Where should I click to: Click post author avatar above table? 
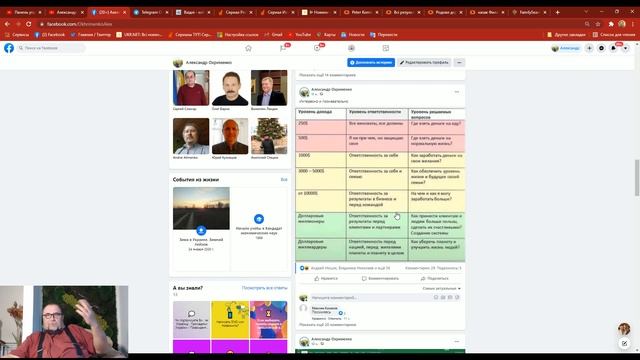(304, 92)
